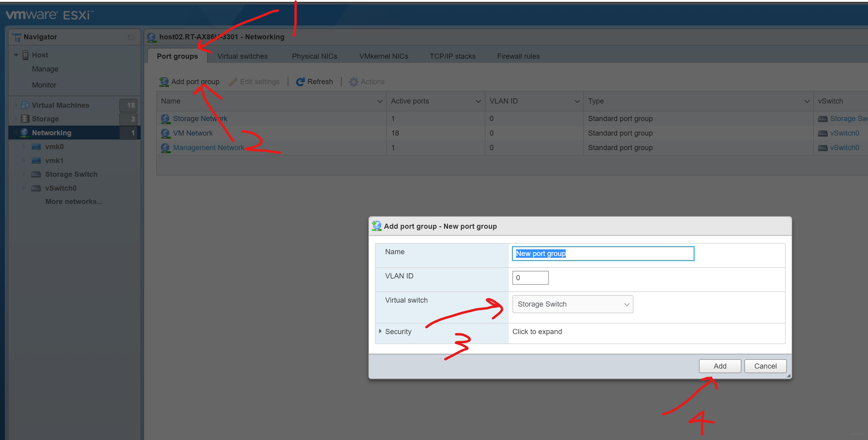Screen dimensions: 868x440
Task: Click the Management Network link
Action: coord(208,148)
